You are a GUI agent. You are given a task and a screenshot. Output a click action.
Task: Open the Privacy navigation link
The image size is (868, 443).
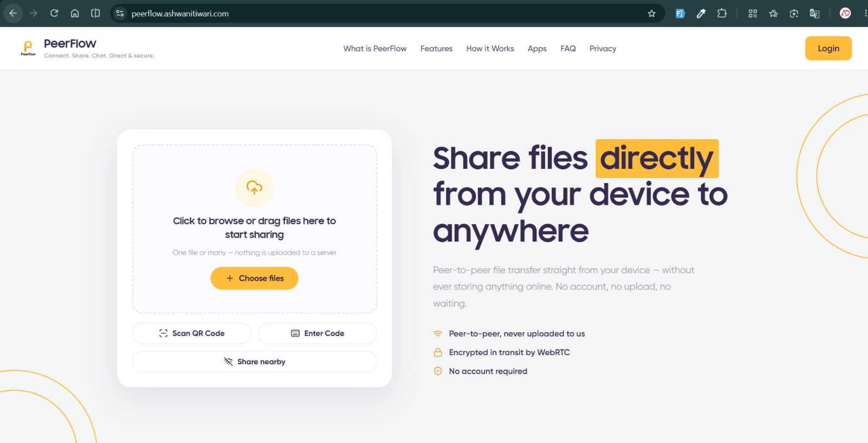pos(603,48)
